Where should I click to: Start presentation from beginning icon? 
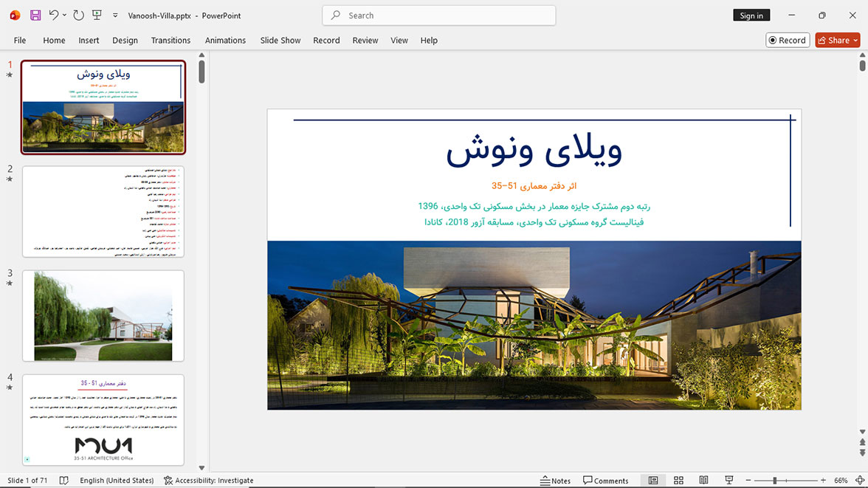tap(97, 15)
